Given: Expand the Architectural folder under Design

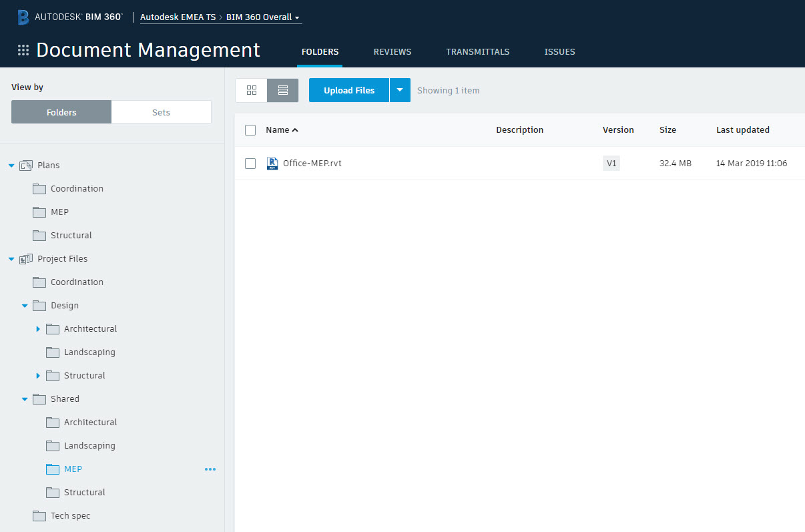Looking at the screenshot, I should pyautogui.click(x=38, y=328).
